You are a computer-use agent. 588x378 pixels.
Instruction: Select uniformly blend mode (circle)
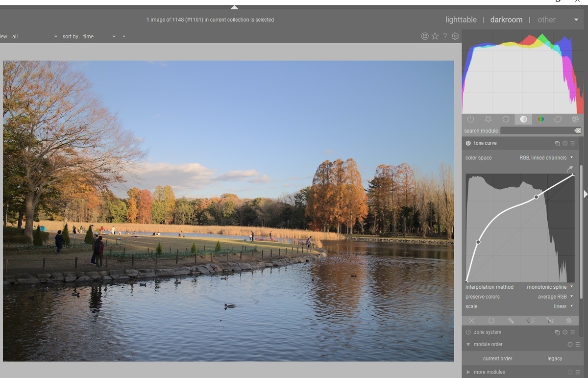(x=491, y=321)
